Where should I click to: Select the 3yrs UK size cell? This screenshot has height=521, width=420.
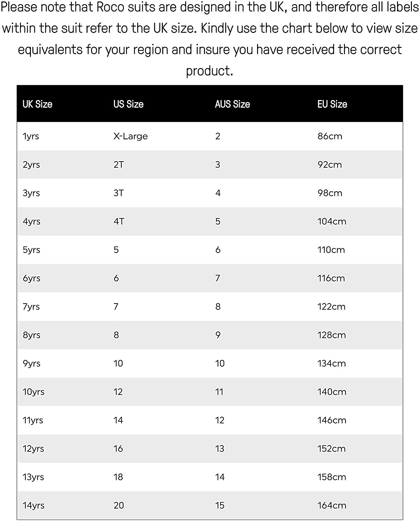(31, 193)
